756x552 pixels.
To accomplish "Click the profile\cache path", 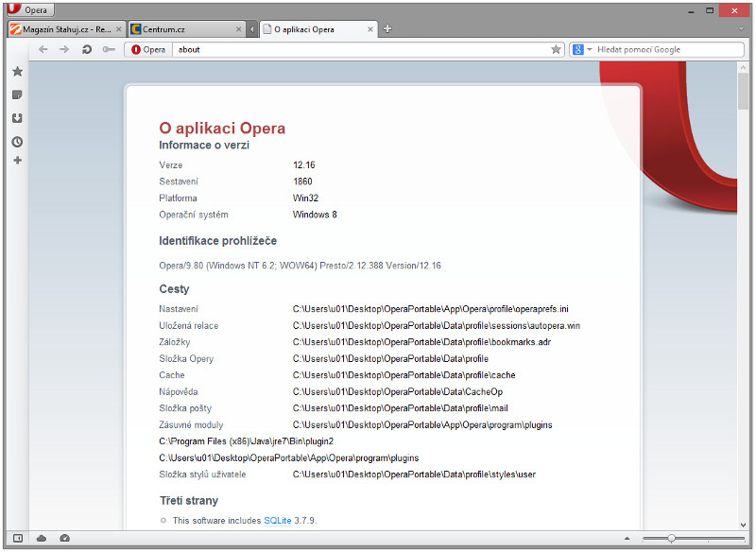I will coord(404,375).
